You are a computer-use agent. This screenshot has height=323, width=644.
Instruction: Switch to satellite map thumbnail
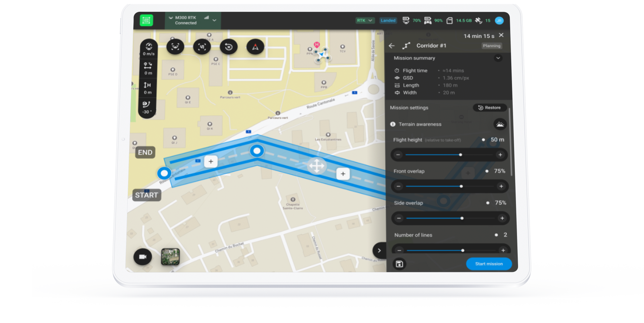[x=170, y=257]
